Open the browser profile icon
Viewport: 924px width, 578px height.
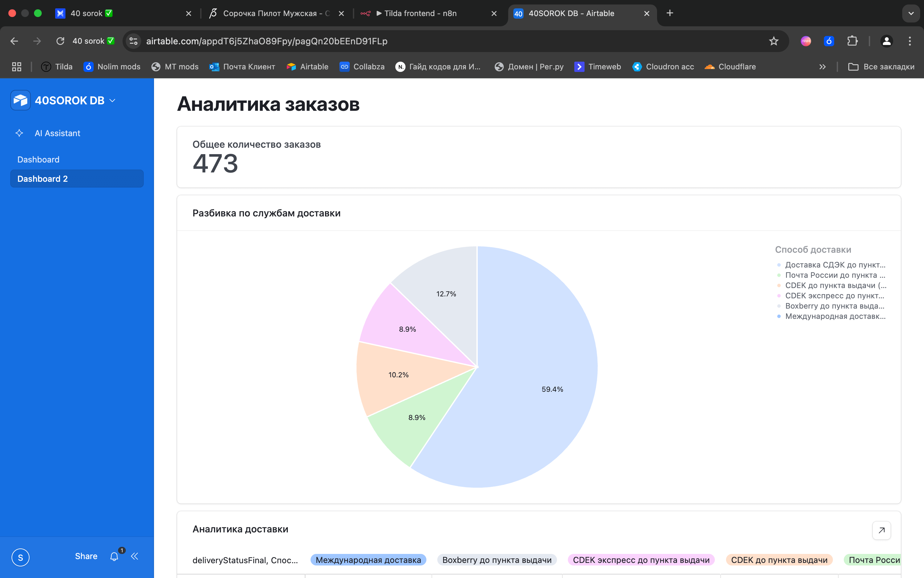tap(886, 41)
